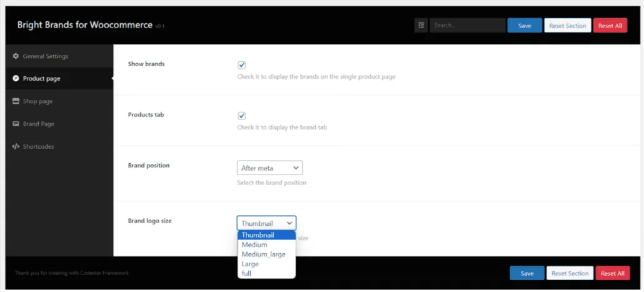Choose Medium_large from the logo size list
Screen dimensions: 644x292
coord(266,254)
